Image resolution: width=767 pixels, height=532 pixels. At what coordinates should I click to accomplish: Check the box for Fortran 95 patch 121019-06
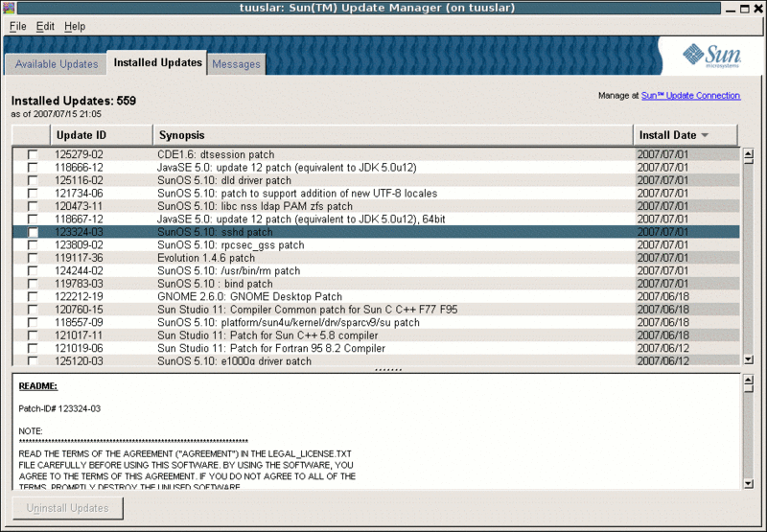click(33, 348)
